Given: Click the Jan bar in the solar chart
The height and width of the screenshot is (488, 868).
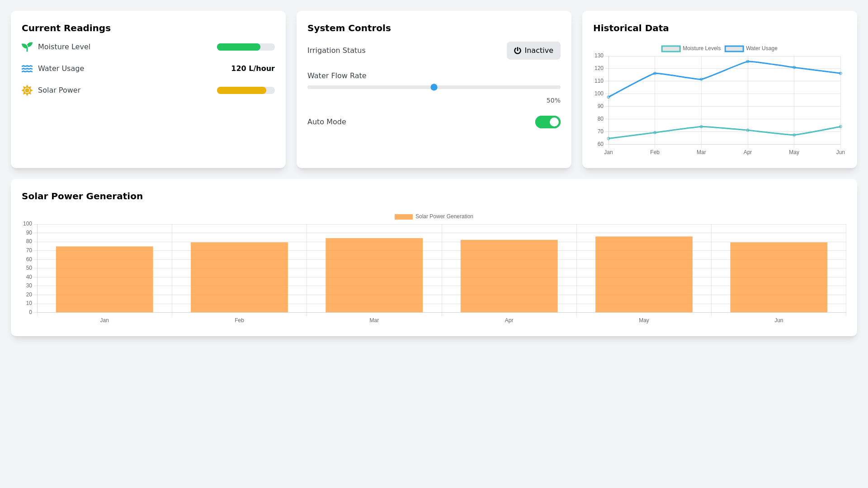Looking at the screenshot, I should tap(104, 279).
